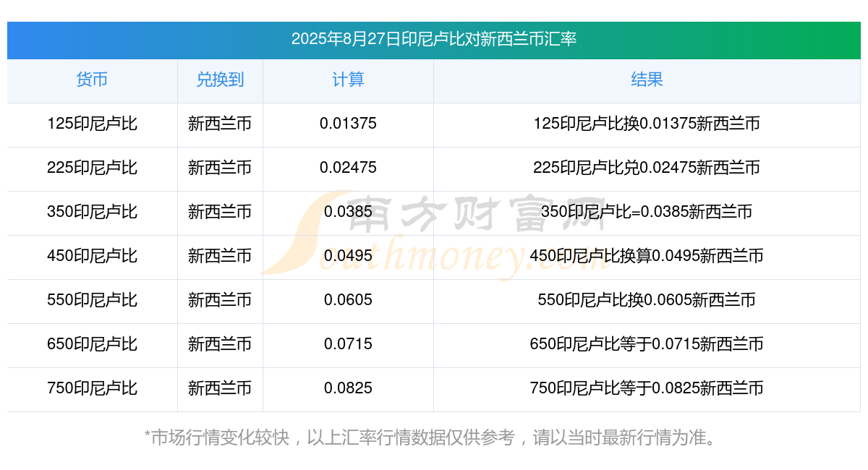This screenshot has width=868, height=470.
Task: Select the 550印尼卢比 cell
Action: pos(92,300)
